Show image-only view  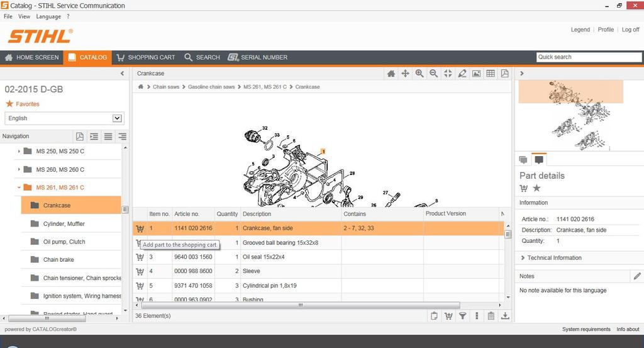tap(477, 74)
